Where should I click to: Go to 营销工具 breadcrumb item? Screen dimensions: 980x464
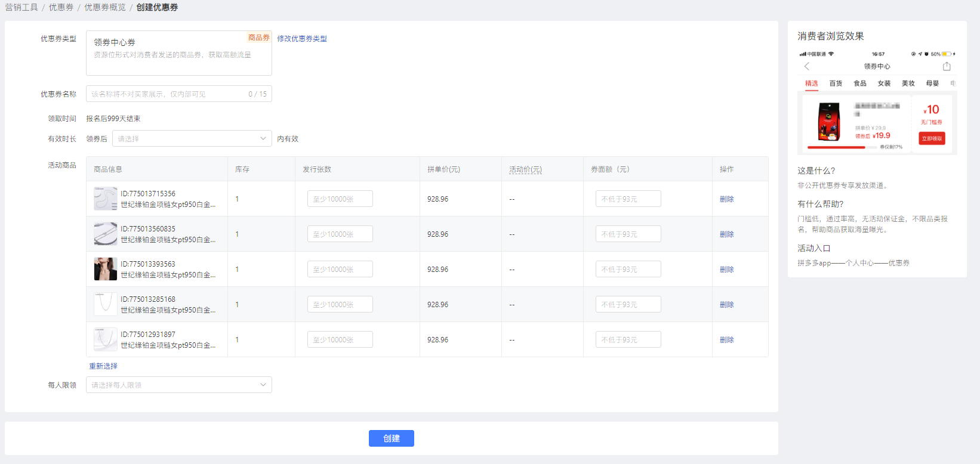pyautogui.click(x=21, y=7)
